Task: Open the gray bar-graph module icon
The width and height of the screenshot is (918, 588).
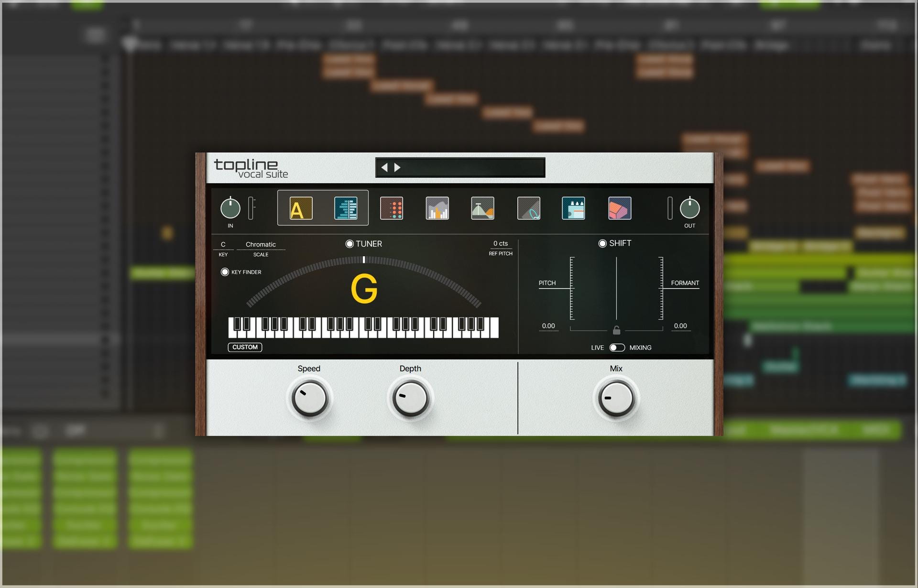Action: (437, 208)
